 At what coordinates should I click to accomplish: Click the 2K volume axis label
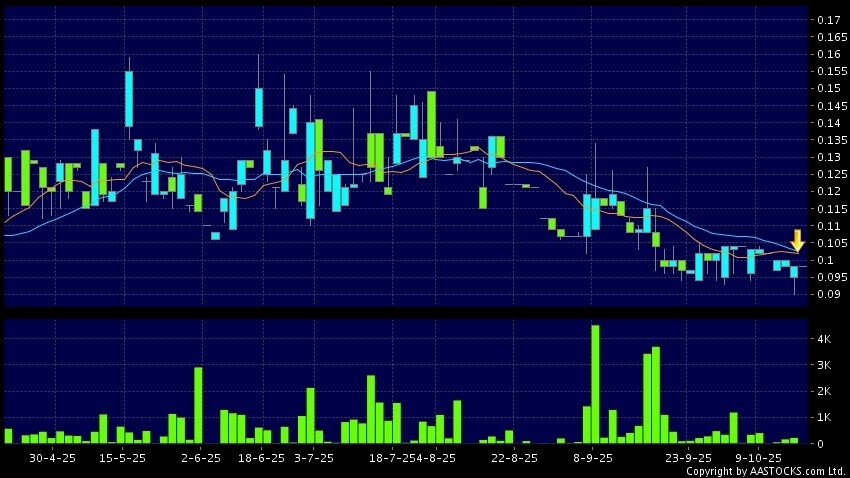coord(826,392)
